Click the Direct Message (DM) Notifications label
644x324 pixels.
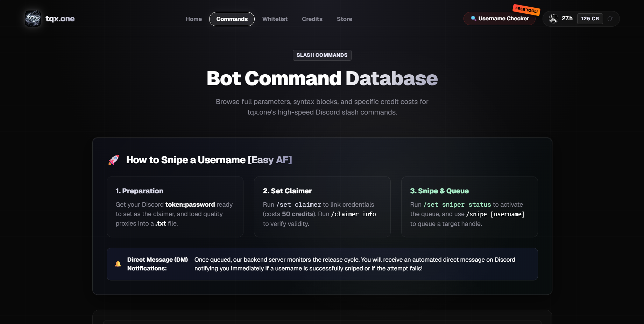(x=157, y=264)
